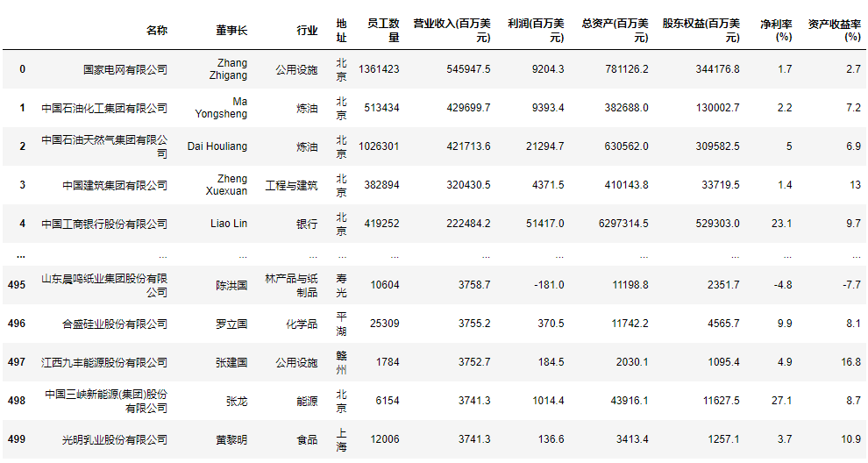Click chairman name 黄黎明
This screenshot has height=463, width=868.
(231, 439)
